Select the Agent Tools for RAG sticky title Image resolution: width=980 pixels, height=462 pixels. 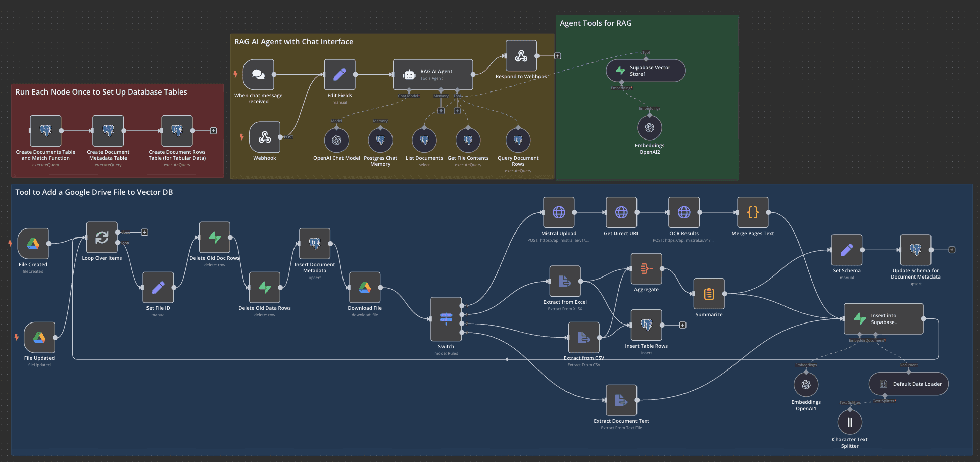596,23
